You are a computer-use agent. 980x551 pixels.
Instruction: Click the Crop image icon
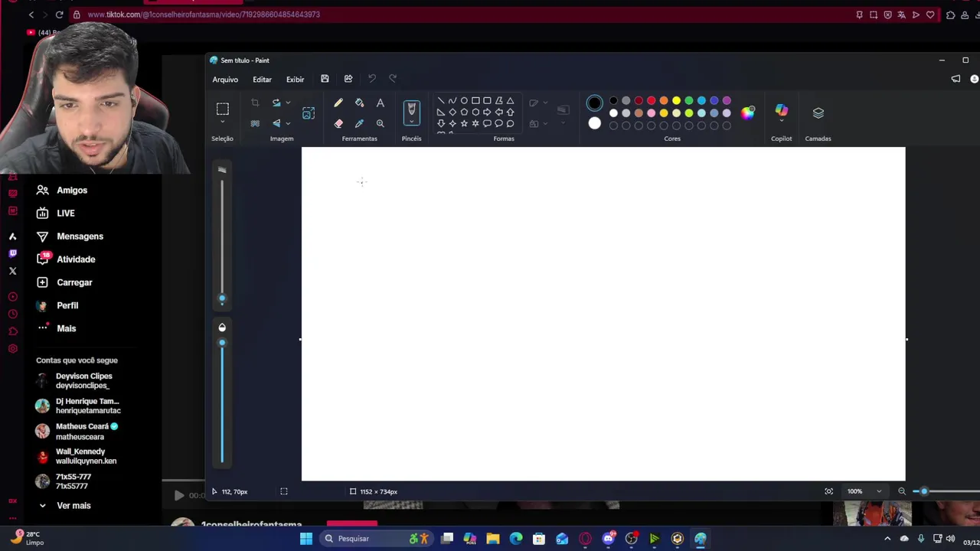[255, 103]
